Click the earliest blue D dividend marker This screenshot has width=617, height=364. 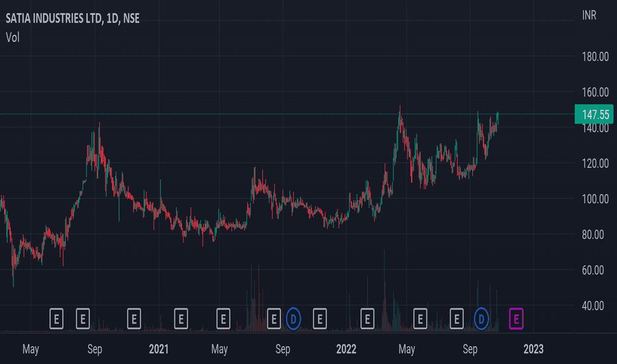[x=293, y=319]
